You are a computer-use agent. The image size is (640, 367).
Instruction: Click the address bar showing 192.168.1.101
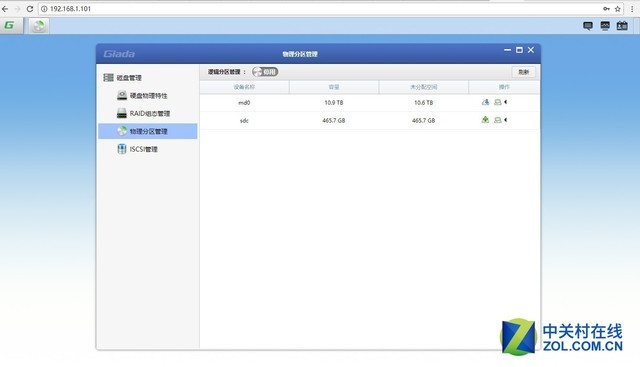322,9
